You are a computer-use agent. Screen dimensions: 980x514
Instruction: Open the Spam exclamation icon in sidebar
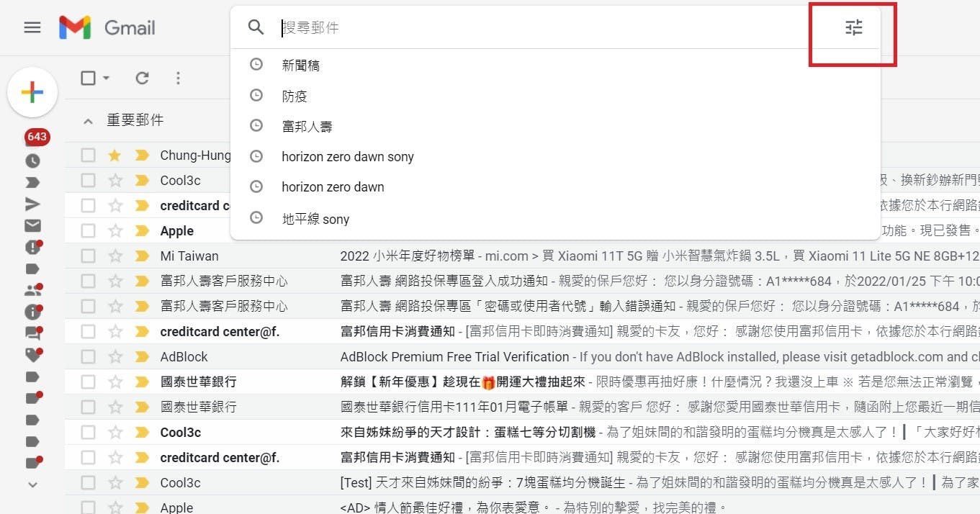coord(33,247)
